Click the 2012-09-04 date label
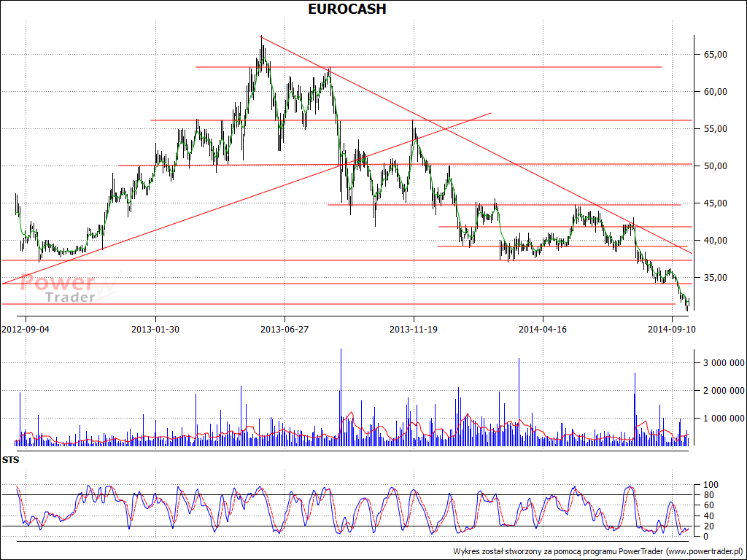Image resolution: width=747 pixels, height=560 pixels. pyautogui.click(x=26, y=329)
